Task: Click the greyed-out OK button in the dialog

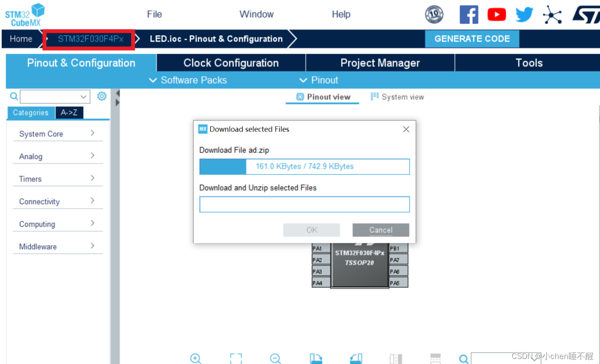Action: pyautogui.click(x=312, y=230)
